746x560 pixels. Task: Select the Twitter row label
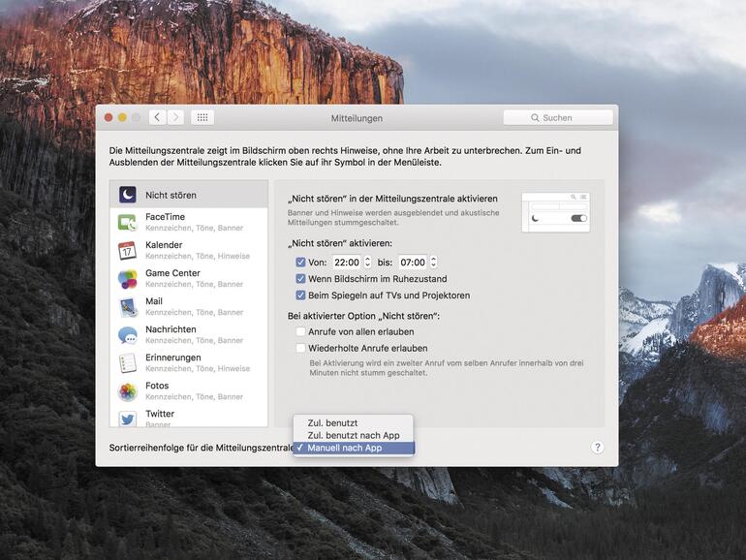pos(160,414)
